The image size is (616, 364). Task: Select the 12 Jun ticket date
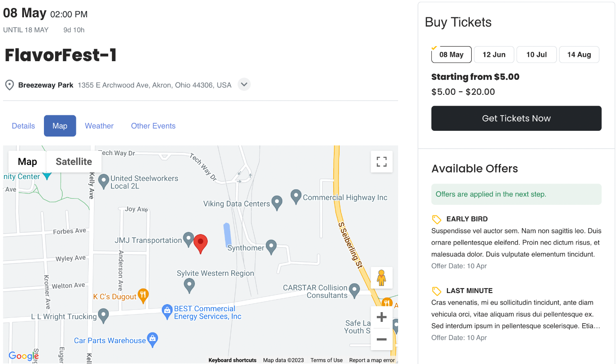coord(494,55)
